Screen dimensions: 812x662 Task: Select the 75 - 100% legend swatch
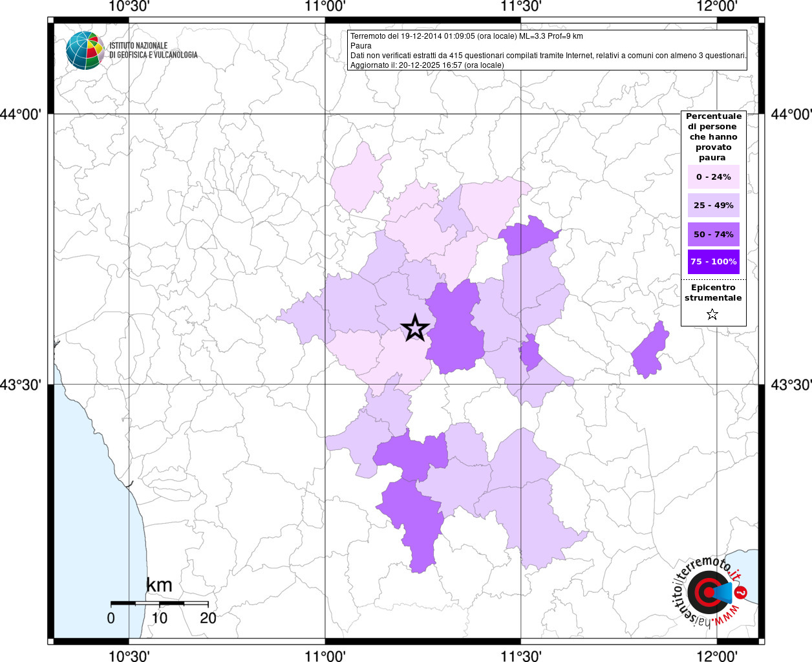pos(714,262)
